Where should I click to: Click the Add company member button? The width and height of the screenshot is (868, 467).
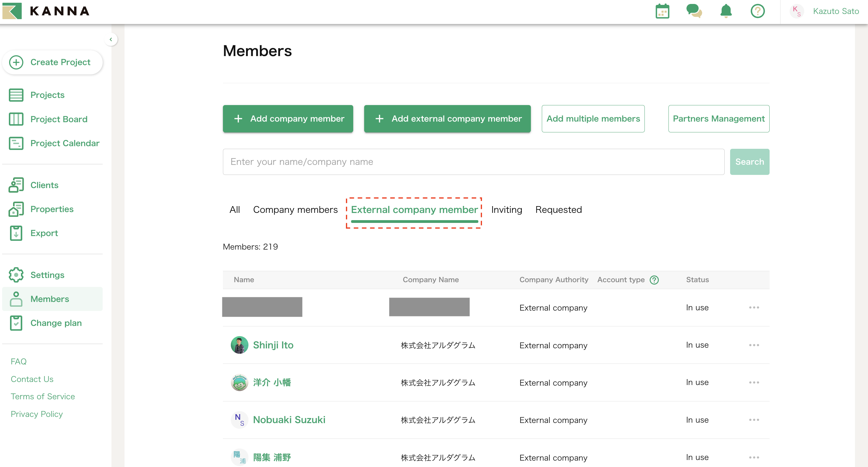[x=288, y=119]
